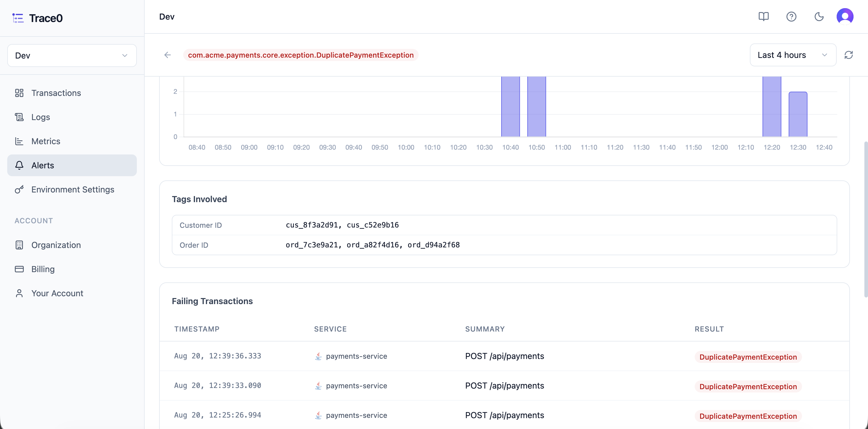Click the Dev breadcrumb in header
The image size is (868, 429).
167,17
